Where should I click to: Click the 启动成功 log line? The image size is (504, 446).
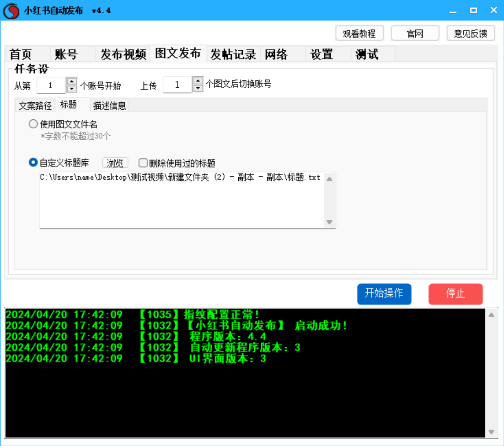tap(177, 325)
